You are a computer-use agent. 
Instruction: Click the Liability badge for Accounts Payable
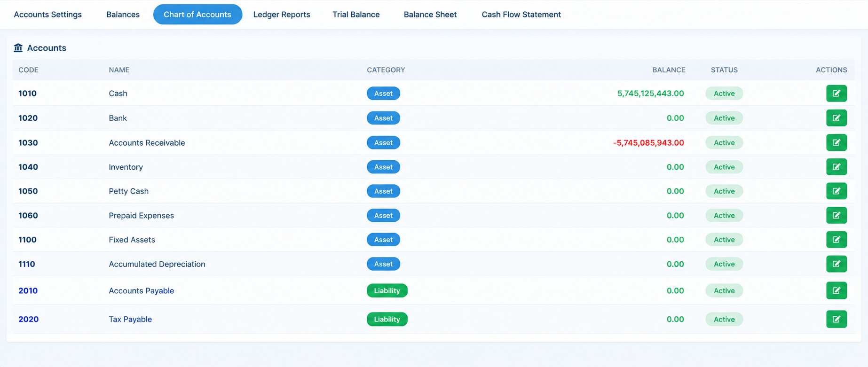(387, 291)
